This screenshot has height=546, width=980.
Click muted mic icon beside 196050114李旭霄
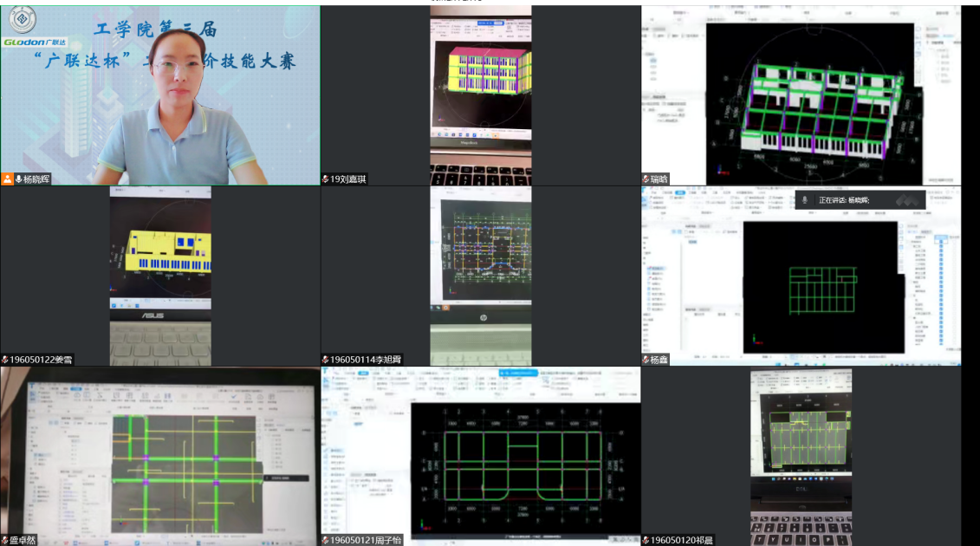[326, 360]
